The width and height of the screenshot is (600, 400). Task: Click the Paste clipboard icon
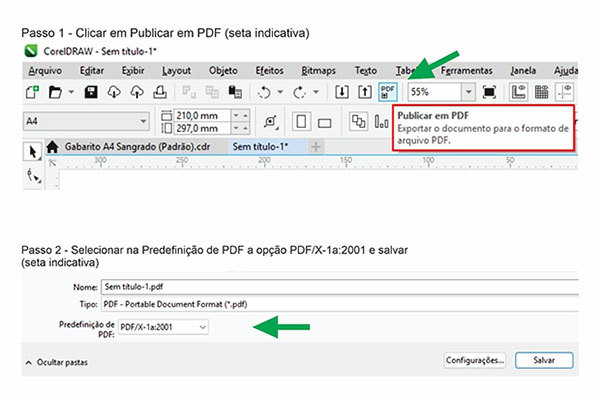point(235,92)
